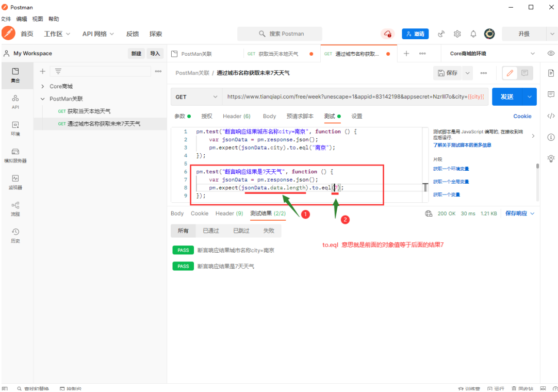The image size is (558, 392).
Task: Click the collection filter icon
Action: point(58,71)
